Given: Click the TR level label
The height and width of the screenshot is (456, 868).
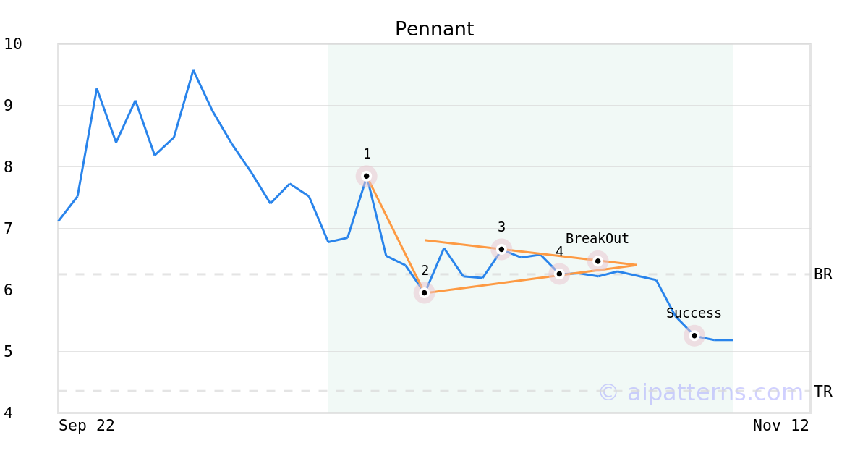Looking at the screenshot, I should pyautogui.click(x=823, y=392).
